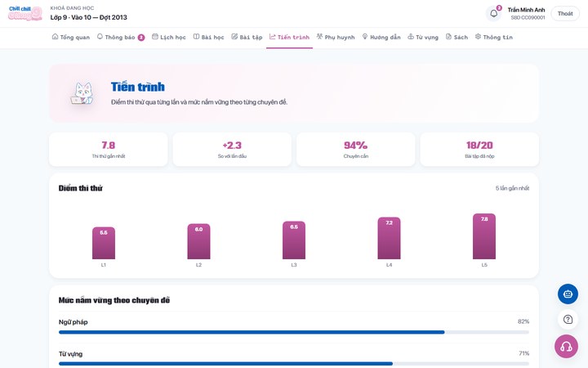The height and width of the screenshot is (368, 588).
Task: Click the people icon beside Phụ huynh
Action: (319, 37)
